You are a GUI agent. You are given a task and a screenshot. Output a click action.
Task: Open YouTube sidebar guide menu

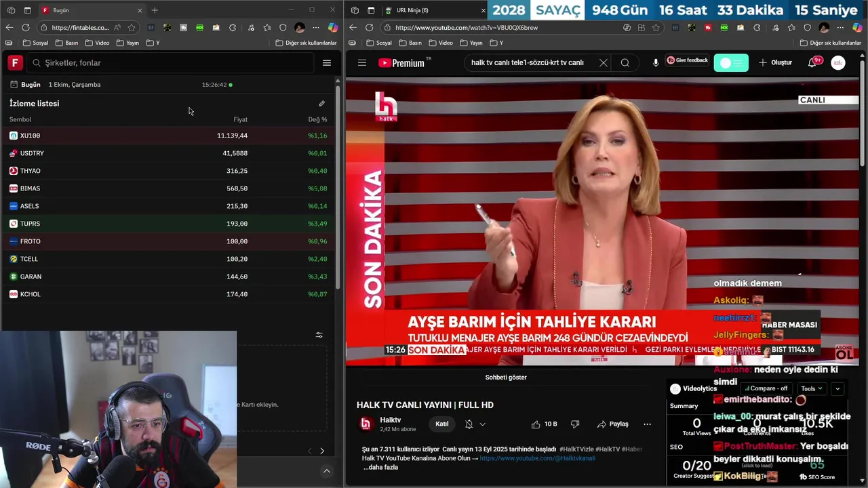[x=362, y=63]
